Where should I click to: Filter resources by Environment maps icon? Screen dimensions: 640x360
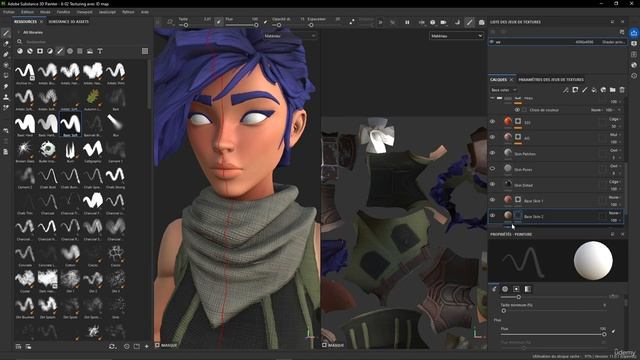click(90, 51)
